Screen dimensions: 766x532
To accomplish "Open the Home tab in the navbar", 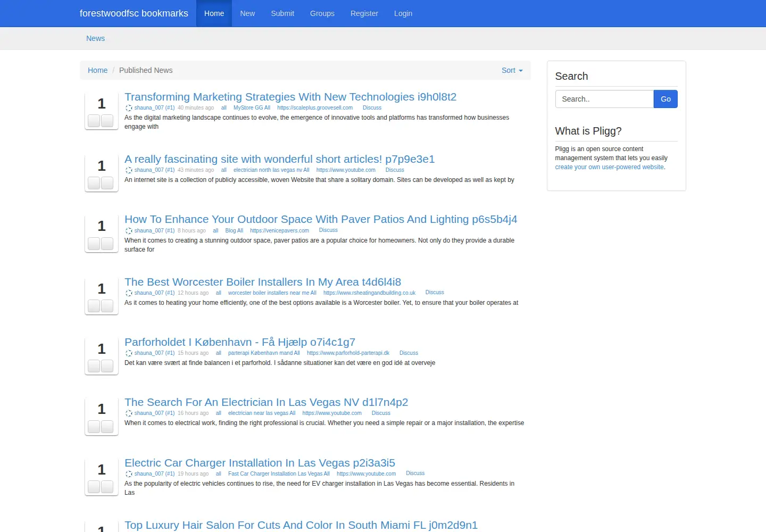I will [214, 13].
